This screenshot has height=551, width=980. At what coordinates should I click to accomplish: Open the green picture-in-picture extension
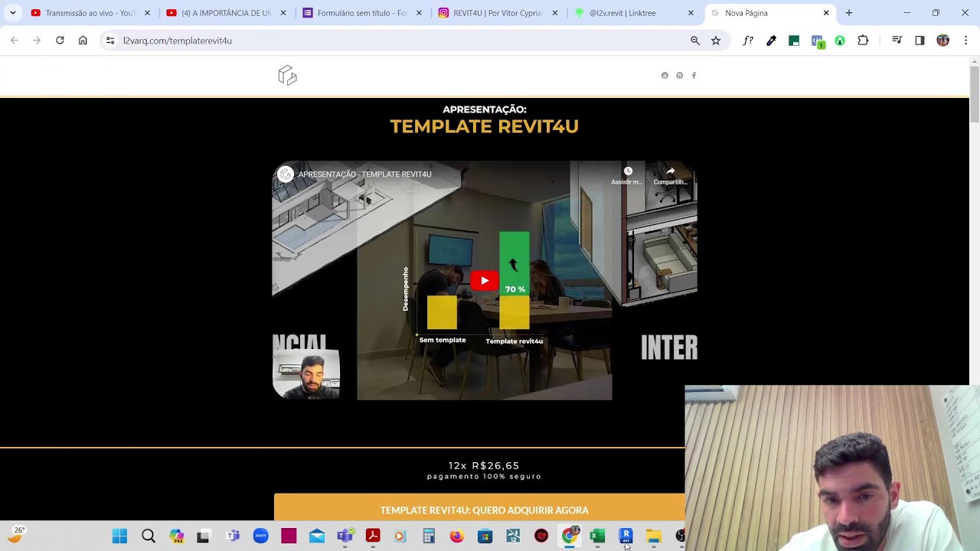(794, 41)
